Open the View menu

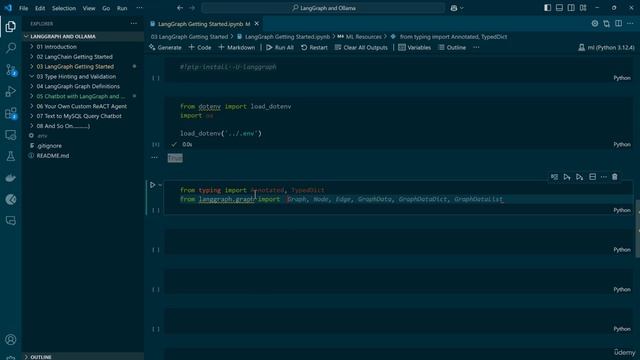(89, 8)
